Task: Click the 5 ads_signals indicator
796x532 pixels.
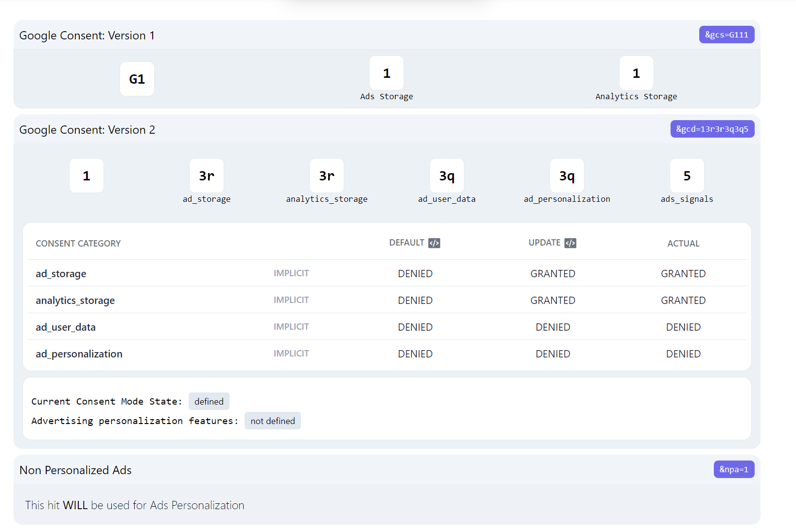Action: [x=687, y=176]
